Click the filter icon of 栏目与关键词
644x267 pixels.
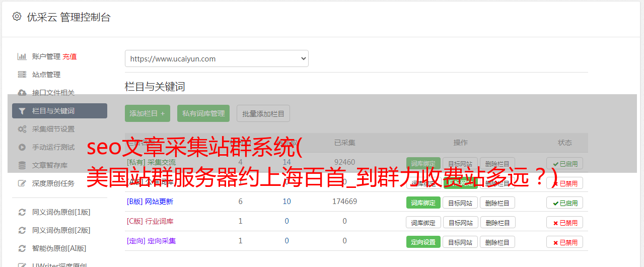(x=22, y=111)
